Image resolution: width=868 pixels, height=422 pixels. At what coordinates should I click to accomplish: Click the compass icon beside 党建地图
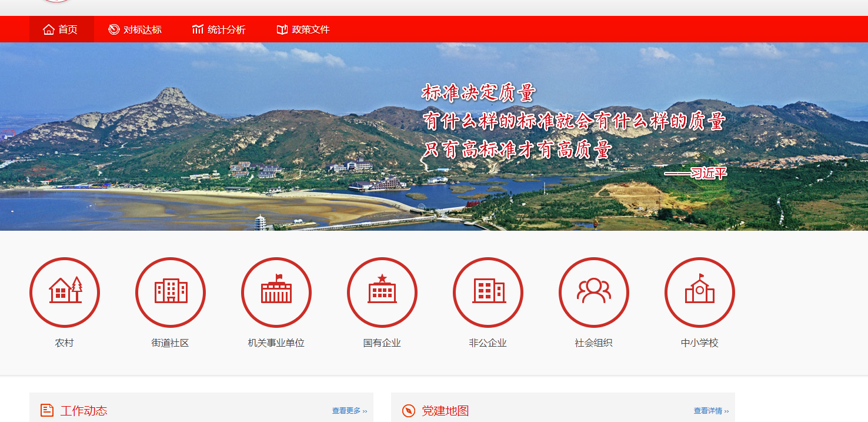tap(409, 411)
